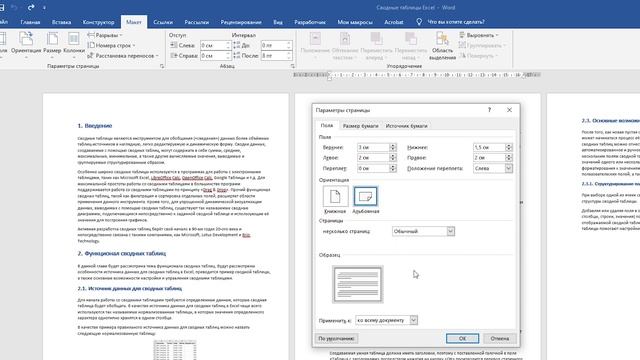Click the Left margin (Левое) field
The height and width of the screenshot is (360, 640).
click(373, 158)
